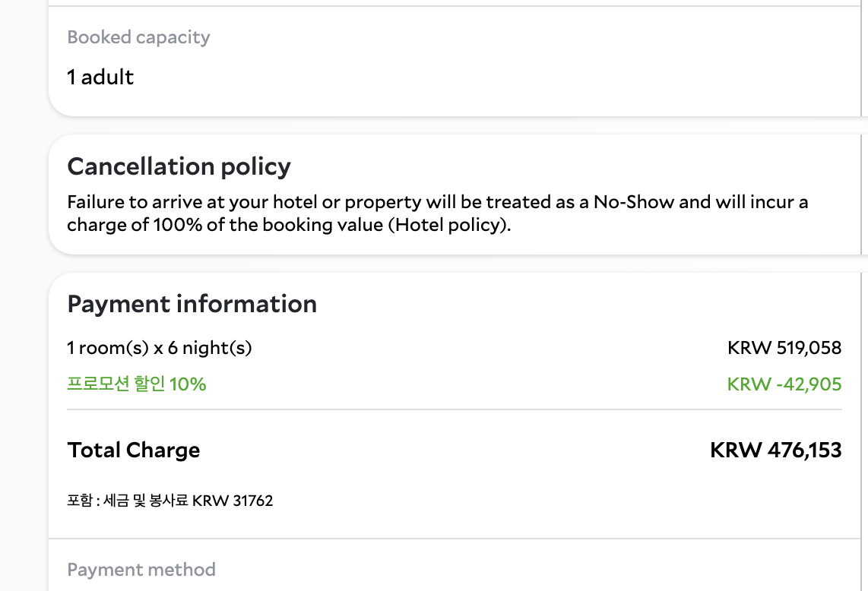Click the "1 room(s) x 6 night(s)" line

click(159, 348)
